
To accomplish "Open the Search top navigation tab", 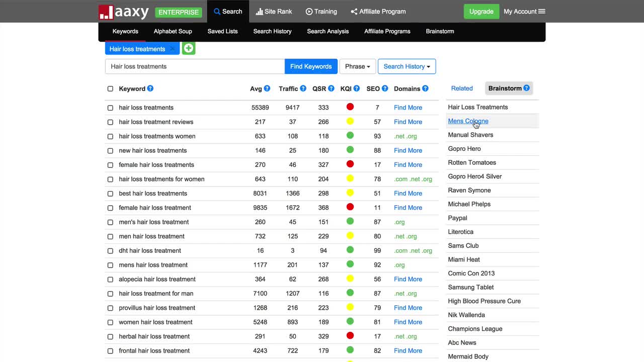I will pyautogui.click(x=228, y=12).
